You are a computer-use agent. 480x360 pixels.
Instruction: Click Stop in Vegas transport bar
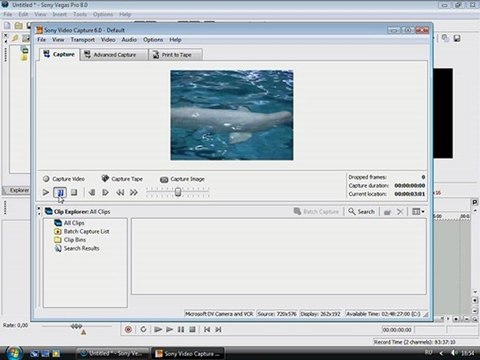tap(192, 330)
